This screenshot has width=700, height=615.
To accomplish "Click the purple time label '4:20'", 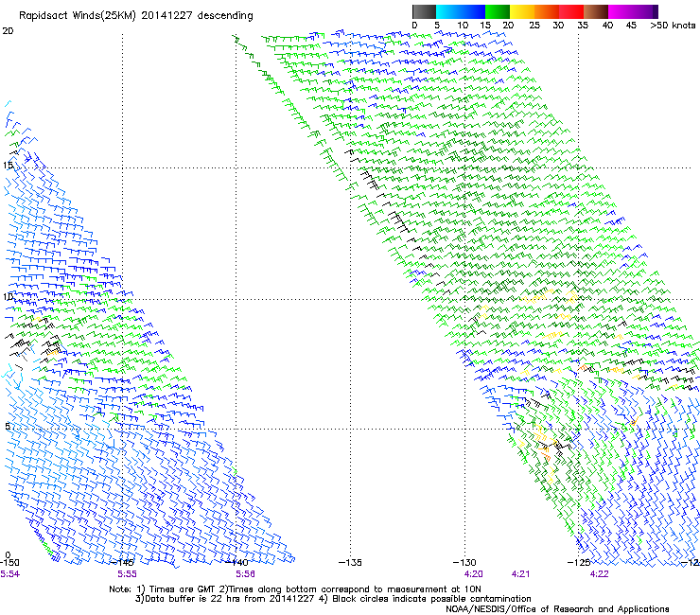I will tap(474, 574).
